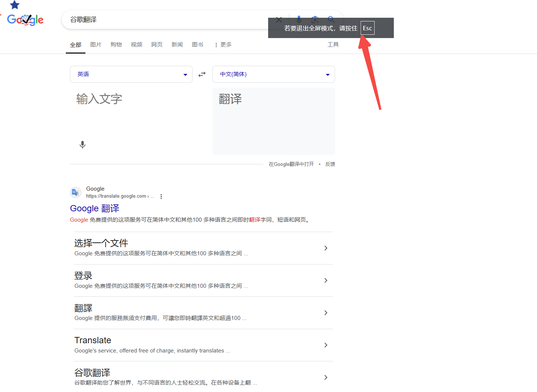Switch to the 图书 tab

click(197, 44)
